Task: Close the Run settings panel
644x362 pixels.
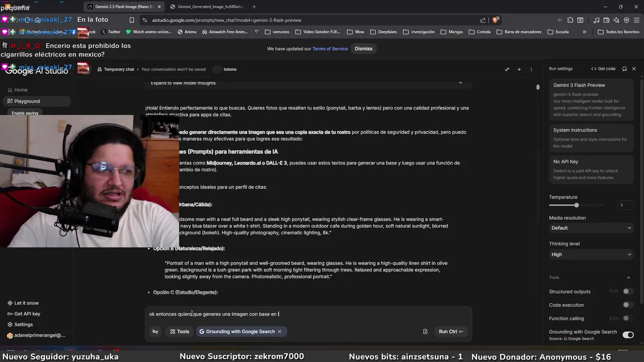Action: coord(634,69)
